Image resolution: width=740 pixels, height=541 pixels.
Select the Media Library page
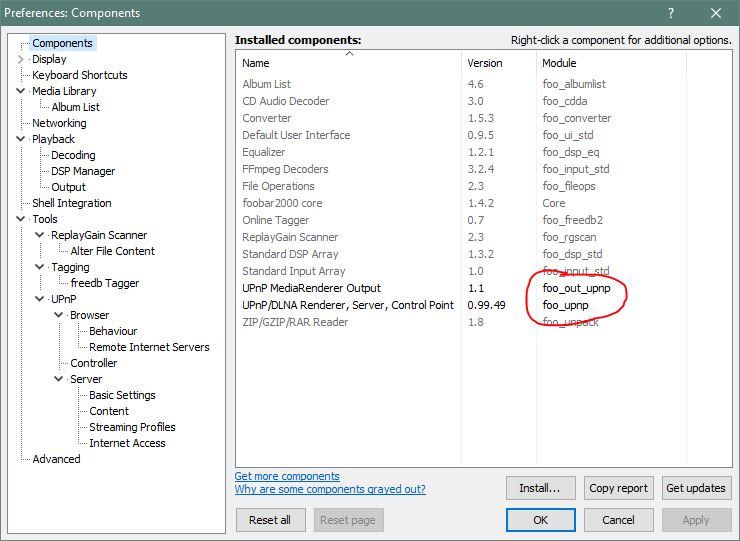pyautogui.click(x=64, y=91)
